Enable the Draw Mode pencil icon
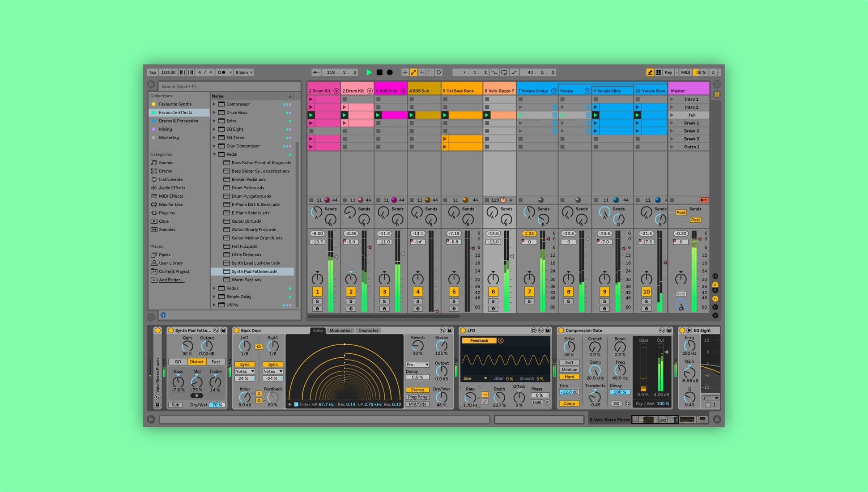 tap(650, 72)
